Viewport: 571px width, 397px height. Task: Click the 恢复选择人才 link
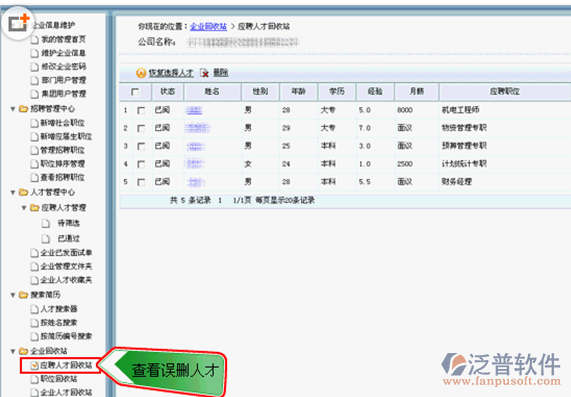[171, 73]
